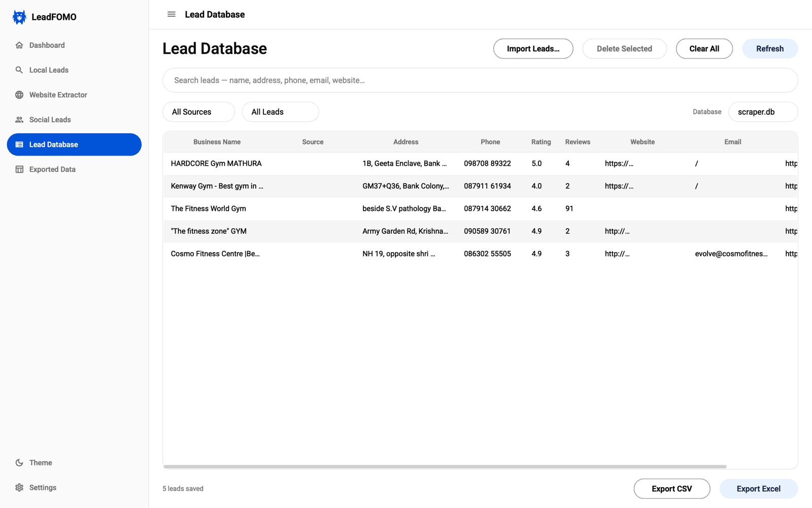Click Import Leads button

[533, 49]
